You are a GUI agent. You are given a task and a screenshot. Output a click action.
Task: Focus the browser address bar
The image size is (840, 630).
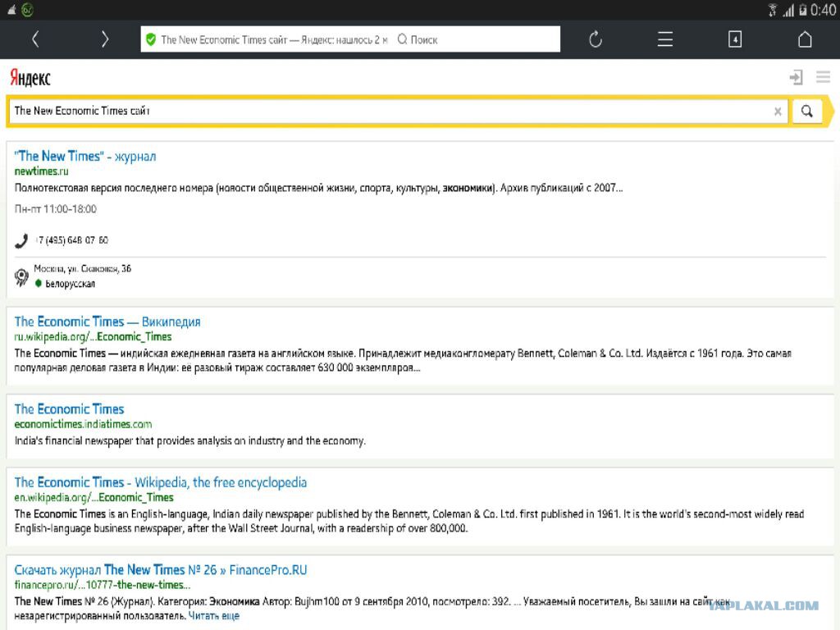click(350, 39)
